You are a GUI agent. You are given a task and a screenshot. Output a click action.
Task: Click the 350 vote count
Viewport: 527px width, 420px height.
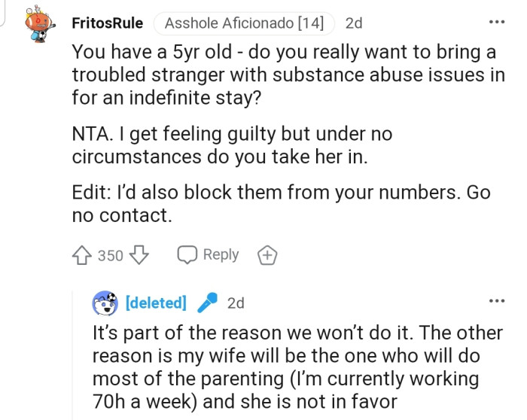111,255
